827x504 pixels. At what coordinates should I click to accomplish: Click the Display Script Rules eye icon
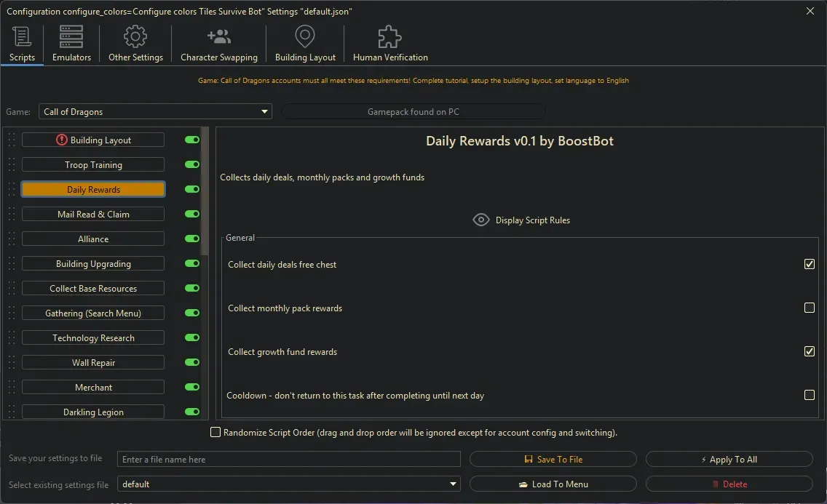pyautogui.click(x=480, y=220)
